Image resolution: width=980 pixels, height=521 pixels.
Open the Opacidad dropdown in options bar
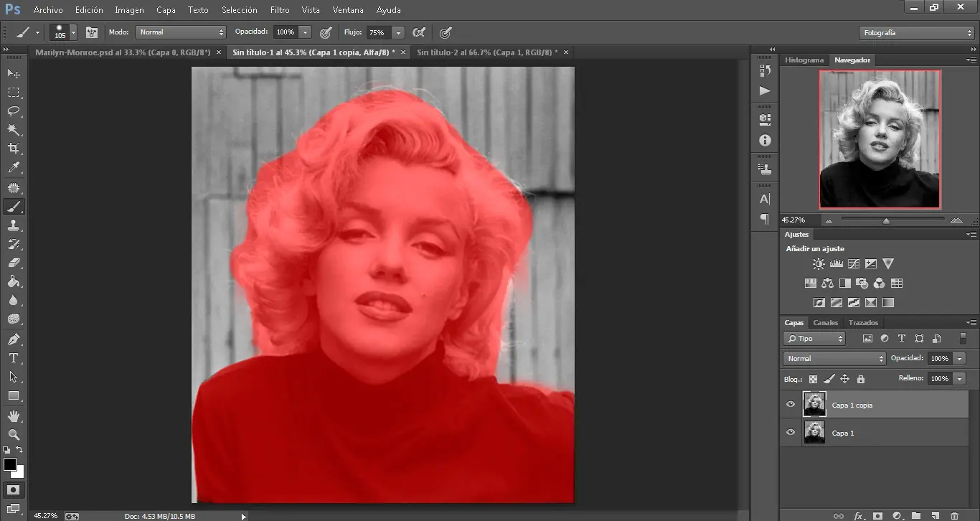[305, 32]
